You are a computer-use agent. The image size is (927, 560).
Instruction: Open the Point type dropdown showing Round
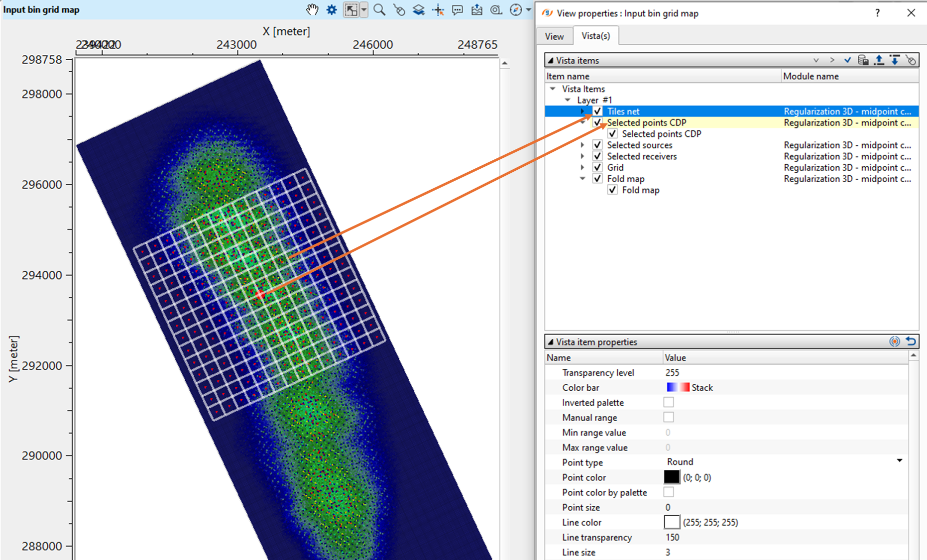pyautogui.click(x=899, y=461)
